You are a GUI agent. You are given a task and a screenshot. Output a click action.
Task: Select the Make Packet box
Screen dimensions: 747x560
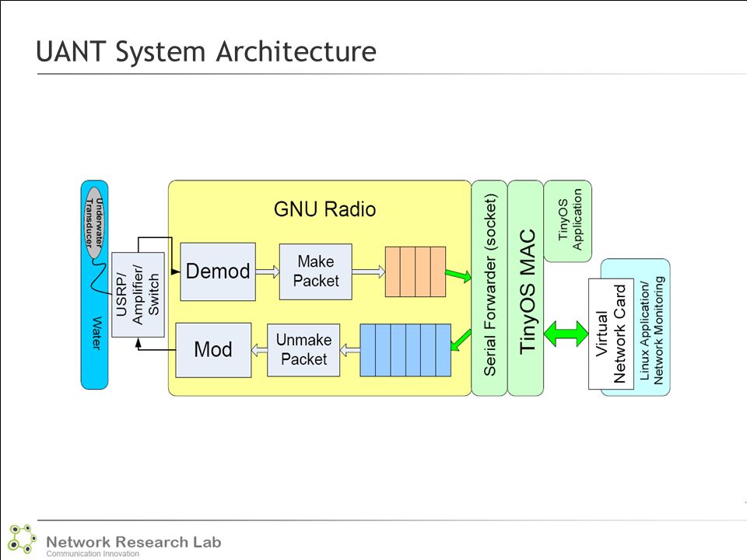pyautogui.click(x=315, y=271)
